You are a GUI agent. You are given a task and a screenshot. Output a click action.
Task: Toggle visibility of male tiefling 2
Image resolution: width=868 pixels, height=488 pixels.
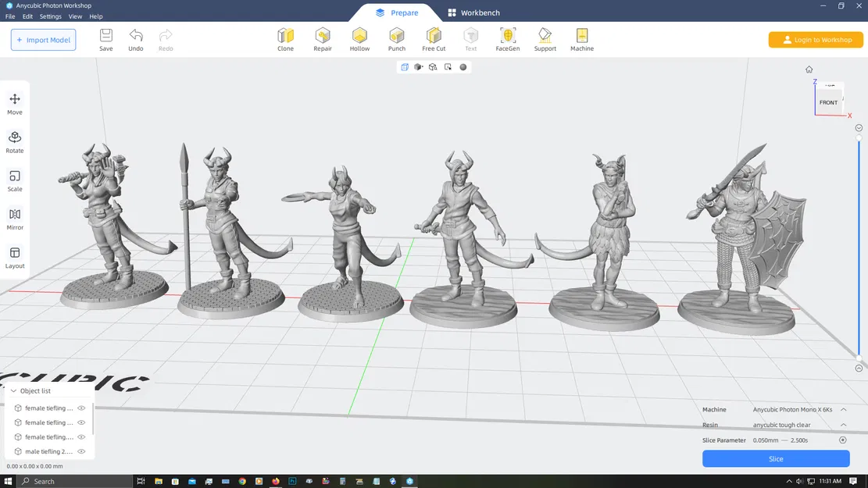pyautogui.click(x=80, y=451)
